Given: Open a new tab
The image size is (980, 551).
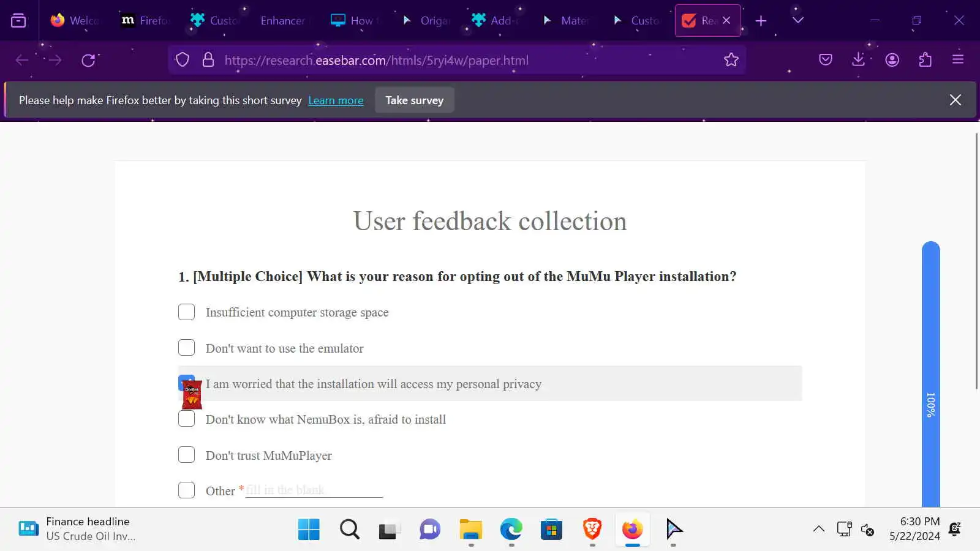Looking at the screenshot, I should [761, 21].
